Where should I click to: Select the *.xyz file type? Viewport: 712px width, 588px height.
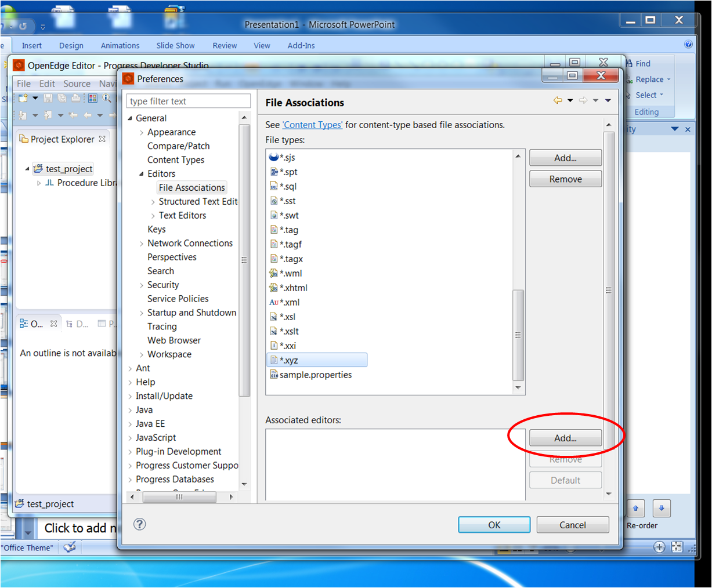pyautogui.click(x=317, y=360)
